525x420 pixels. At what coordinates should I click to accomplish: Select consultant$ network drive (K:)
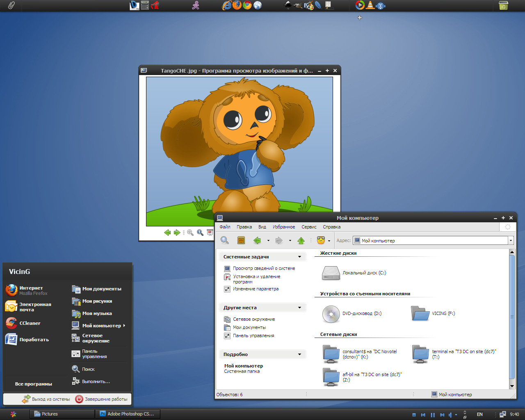coord(360,354)
